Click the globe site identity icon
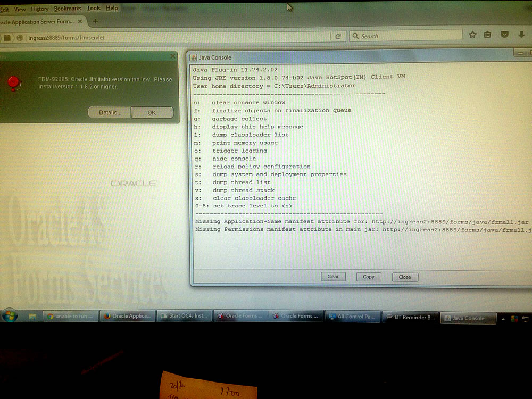 (20, 38)
